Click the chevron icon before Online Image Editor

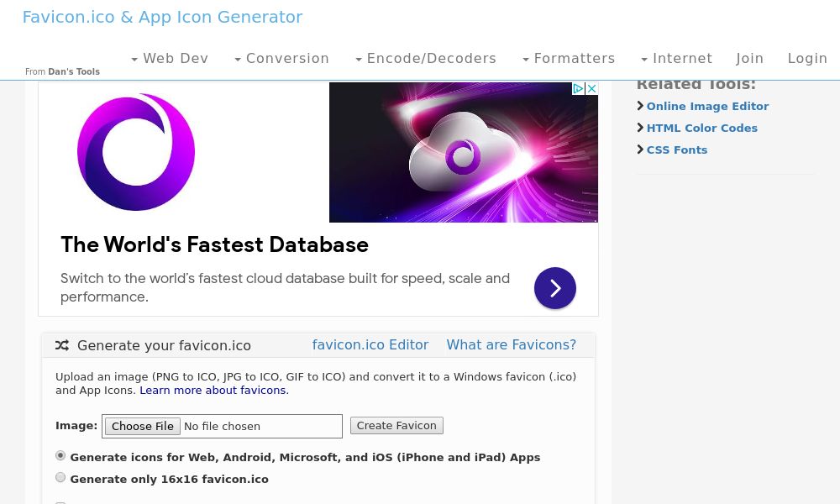pos(640,106)
